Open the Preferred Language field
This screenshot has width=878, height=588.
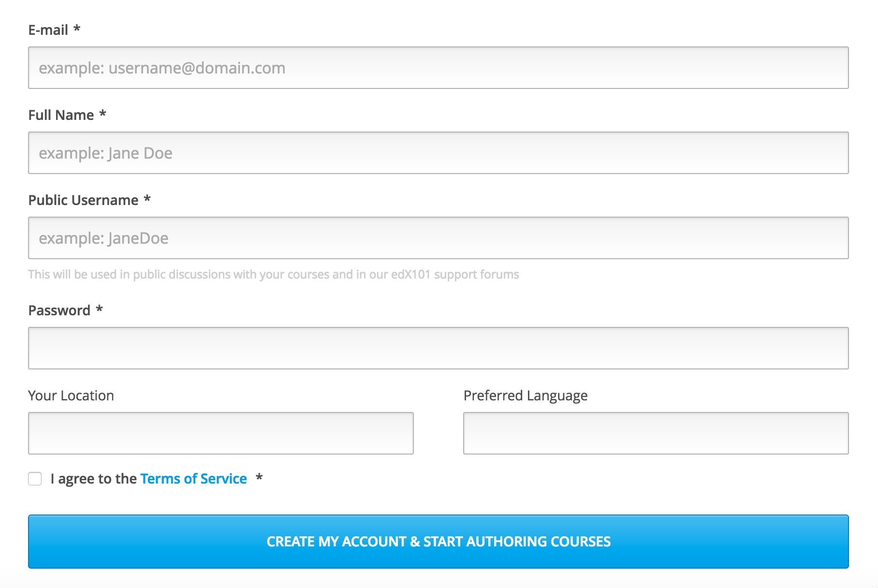656,433
